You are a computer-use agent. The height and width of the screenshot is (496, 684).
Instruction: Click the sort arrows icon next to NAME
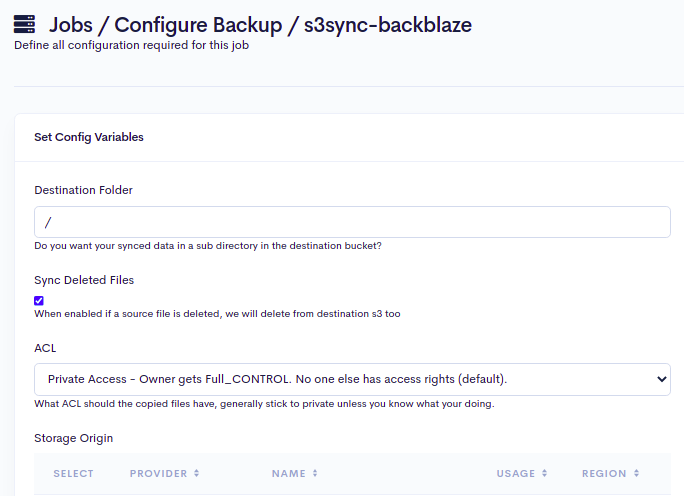pyautogui.click(x=315, y=474)
